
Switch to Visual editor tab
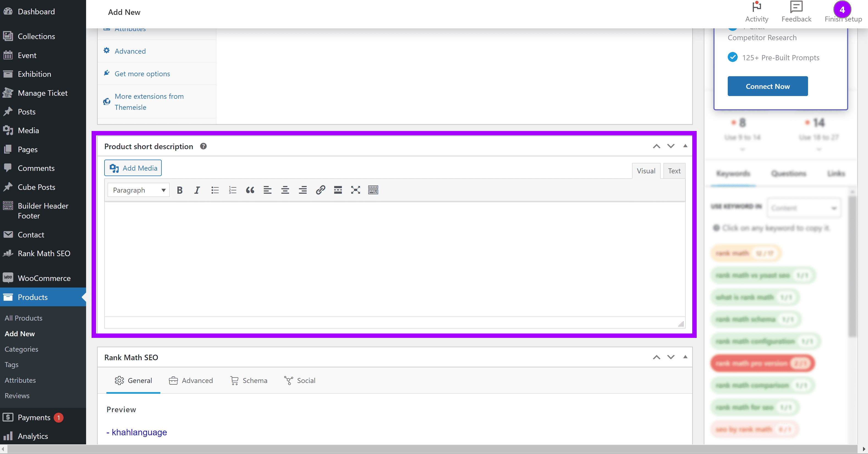[646, 171]
